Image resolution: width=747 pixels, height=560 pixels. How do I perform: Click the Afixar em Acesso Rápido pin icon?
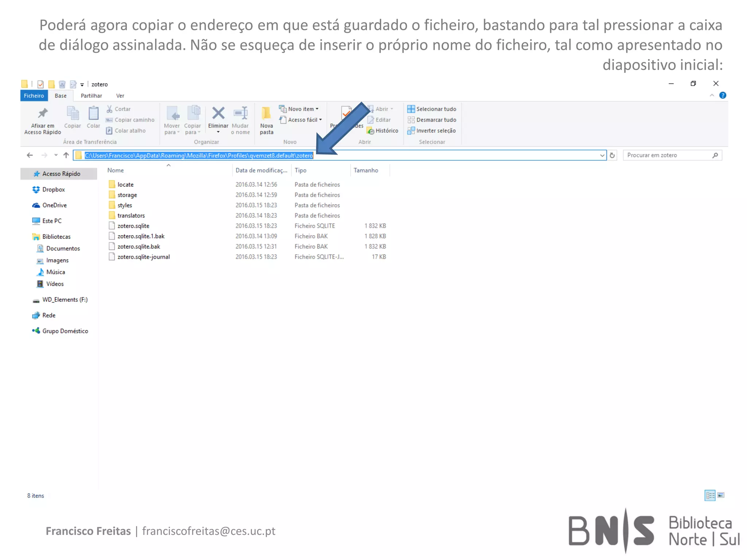click(43, 113)
